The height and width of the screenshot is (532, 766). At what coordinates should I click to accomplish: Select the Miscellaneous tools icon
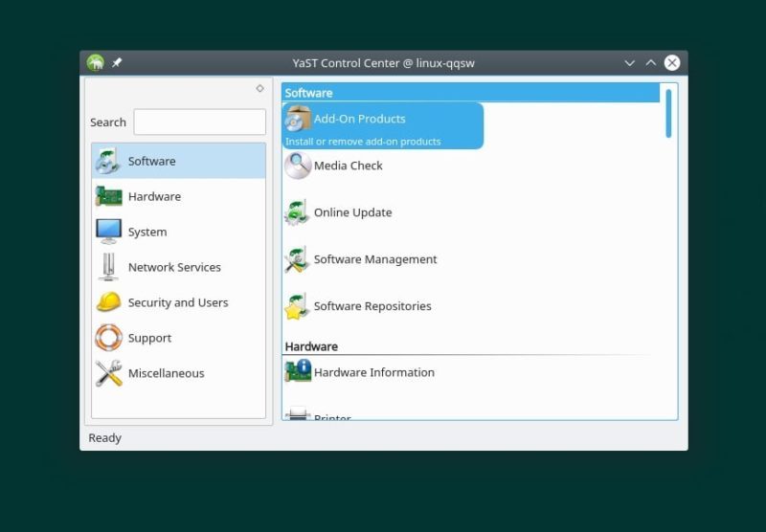(108, 373)
